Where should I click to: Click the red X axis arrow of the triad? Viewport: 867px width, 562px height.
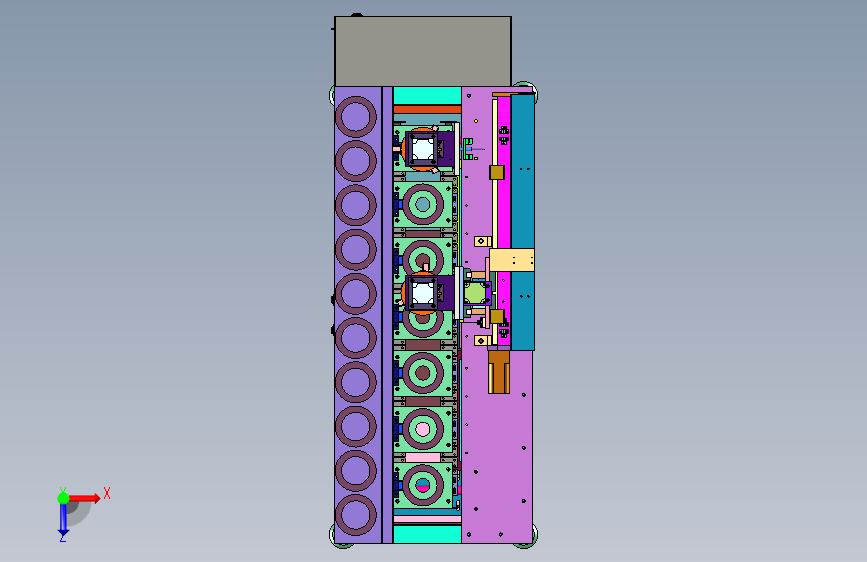[86, 498]
